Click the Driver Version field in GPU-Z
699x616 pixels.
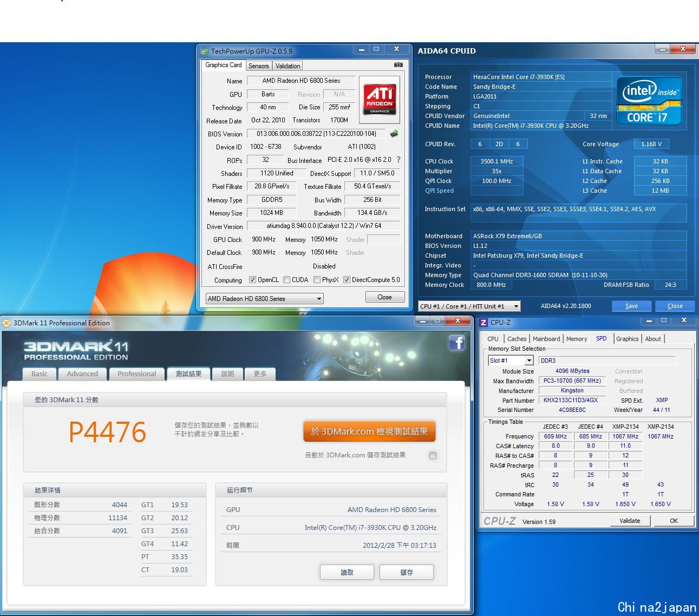323,226
